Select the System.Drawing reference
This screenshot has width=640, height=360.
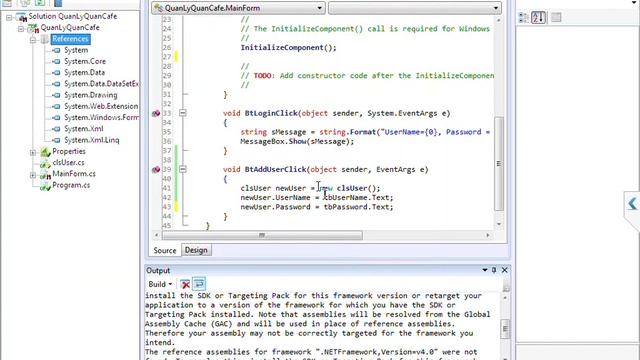(91, 95)
